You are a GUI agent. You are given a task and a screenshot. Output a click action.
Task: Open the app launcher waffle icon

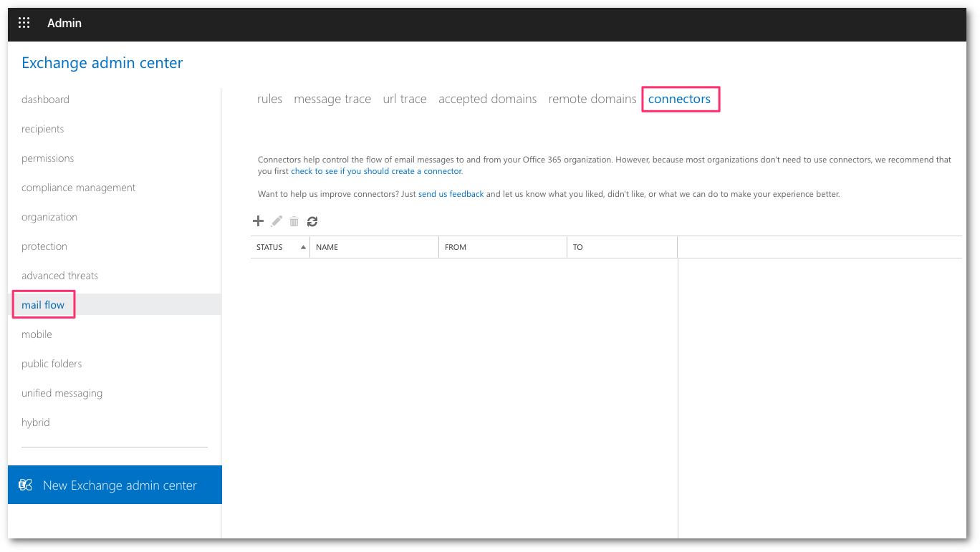coord(24,22)
